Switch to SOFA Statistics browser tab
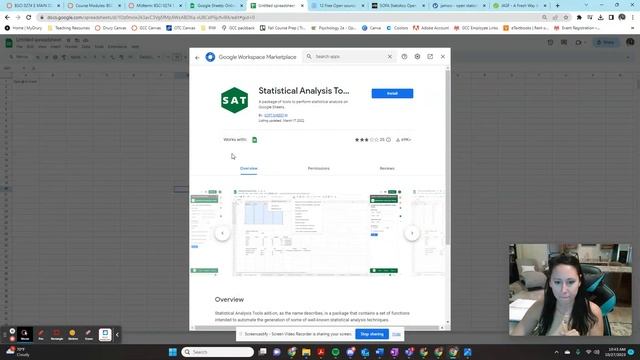 [398, 6]
